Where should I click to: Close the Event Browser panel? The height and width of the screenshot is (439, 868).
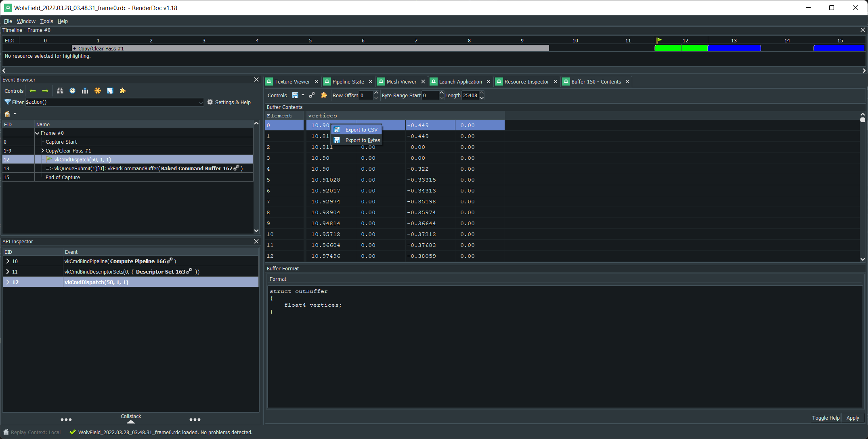point(256,79)
